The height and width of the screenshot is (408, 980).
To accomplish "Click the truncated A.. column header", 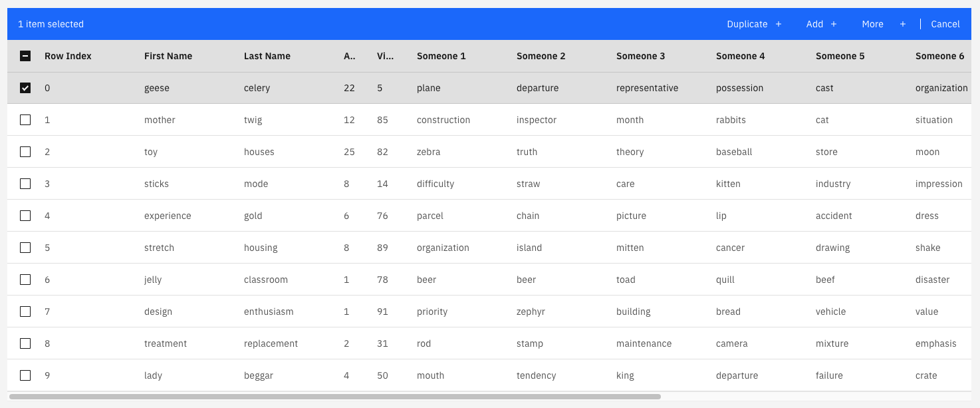I will pos(349,56).
